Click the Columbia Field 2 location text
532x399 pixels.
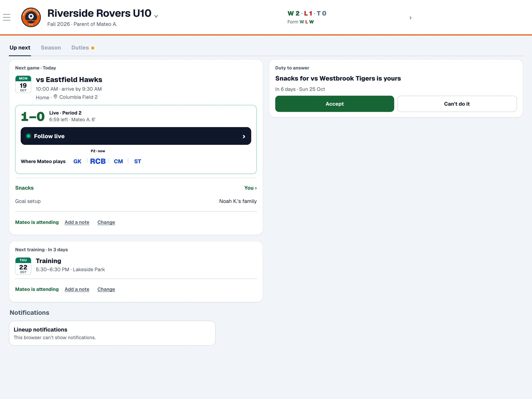(78, 97)
